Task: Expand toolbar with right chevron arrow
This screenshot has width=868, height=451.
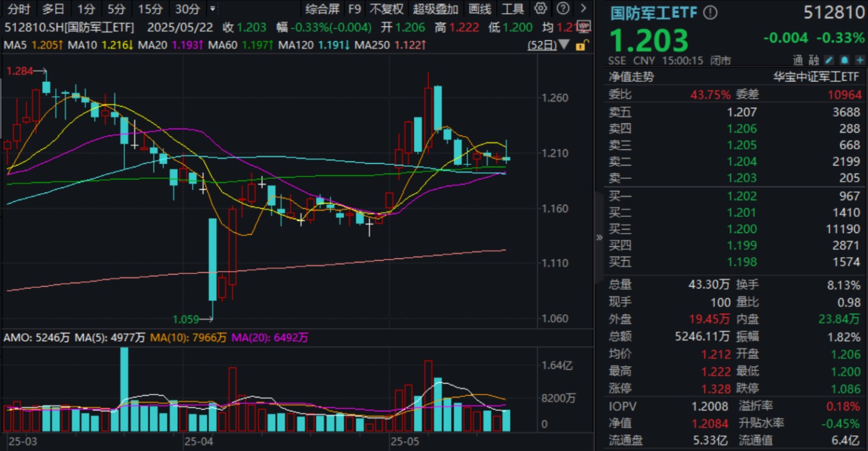Action: pos(582,8)
